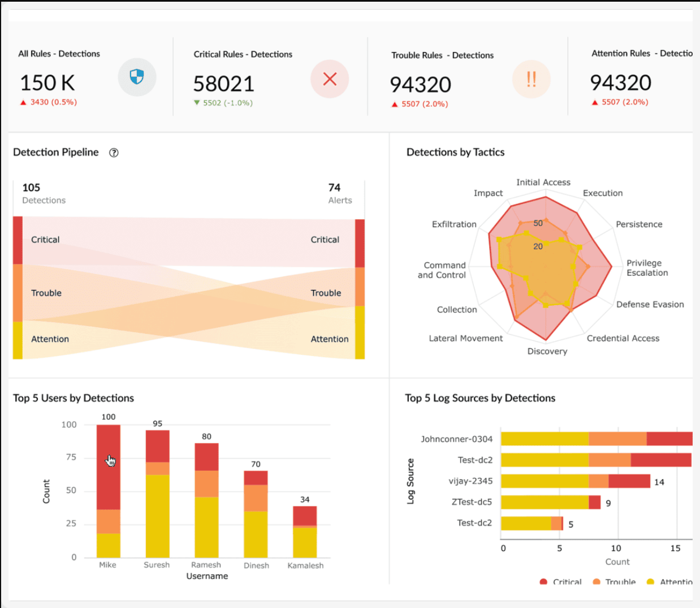Click the Suresh bar's yellow segment

(x=157, y=515)
